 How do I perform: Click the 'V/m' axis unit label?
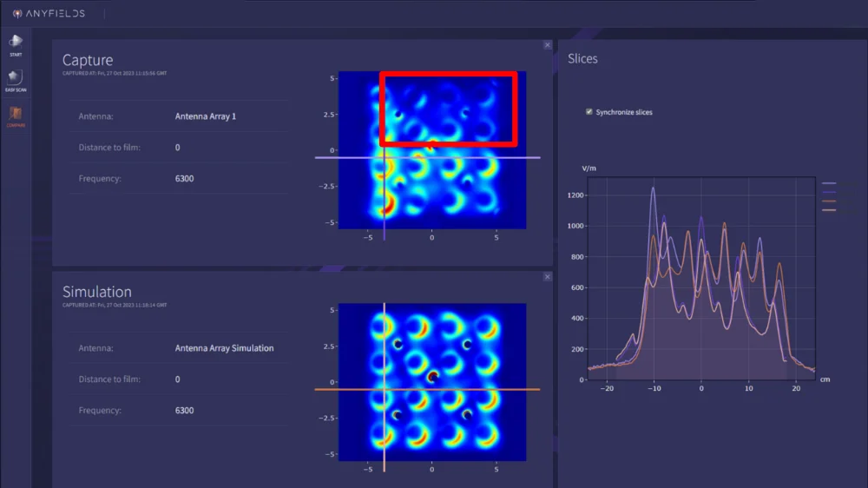coord(589,168)
